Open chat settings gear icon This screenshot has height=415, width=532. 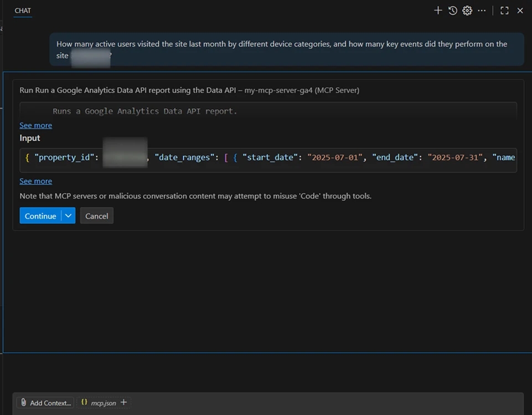[x=467, y=11]
